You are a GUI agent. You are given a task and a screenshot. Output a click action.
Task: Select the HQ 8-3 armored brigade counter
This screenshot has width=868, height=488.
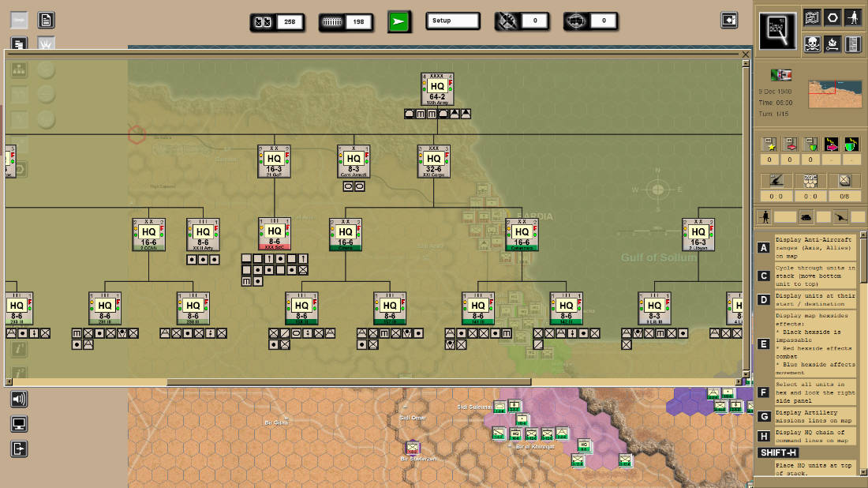[354, 161]
